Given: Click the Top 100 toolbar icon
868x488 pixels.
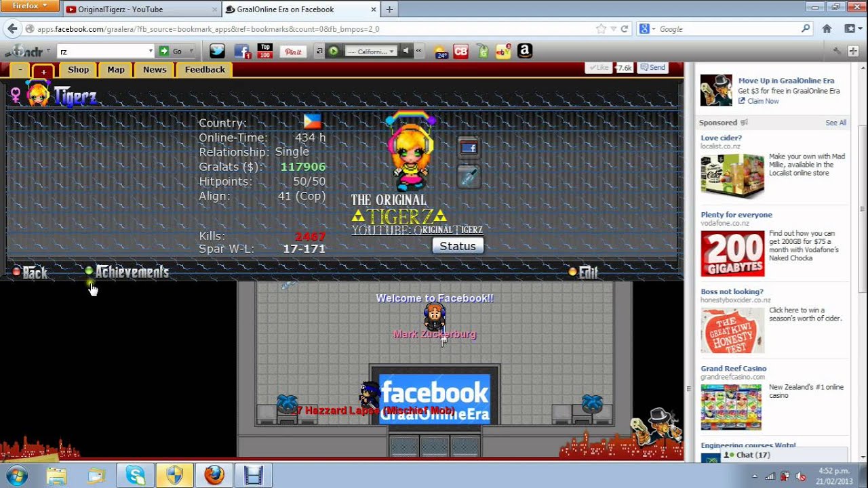Looking at the screenshot, I should [x=265, y=51].
